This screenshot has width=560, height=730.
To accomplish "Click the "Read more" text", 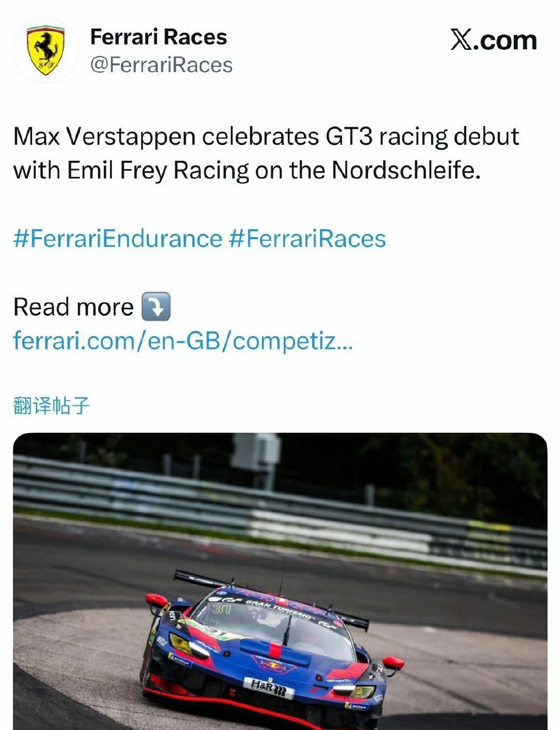I will [73, 307].
